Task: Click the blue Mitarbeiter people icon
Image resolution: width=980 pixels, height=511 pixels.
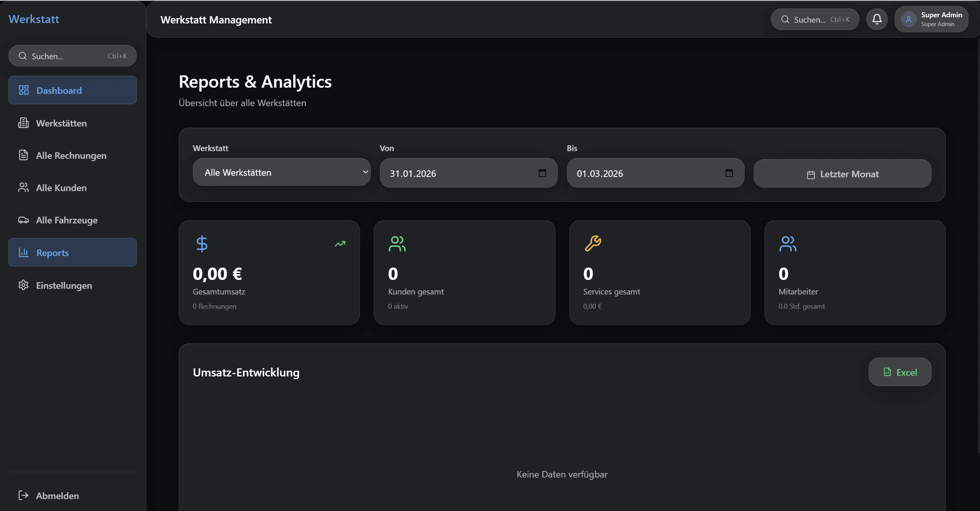Action: 788,244
